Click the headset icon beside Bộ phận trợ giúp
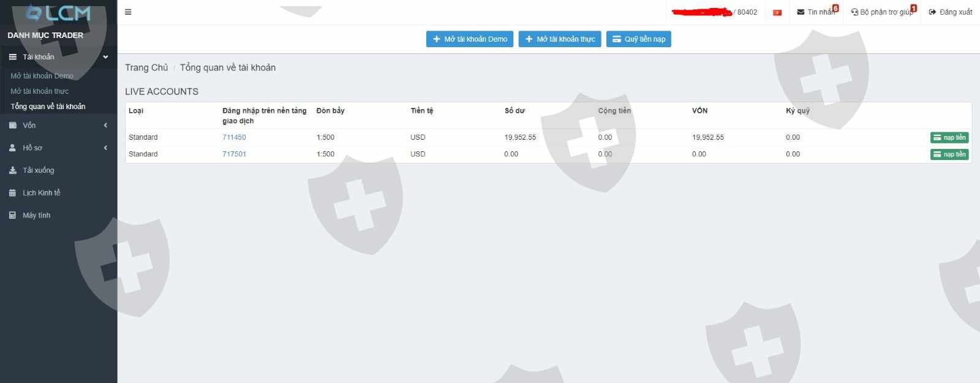The width and height of the screenshot is (980, 383). pyautogui.click(x=854, y=12)
